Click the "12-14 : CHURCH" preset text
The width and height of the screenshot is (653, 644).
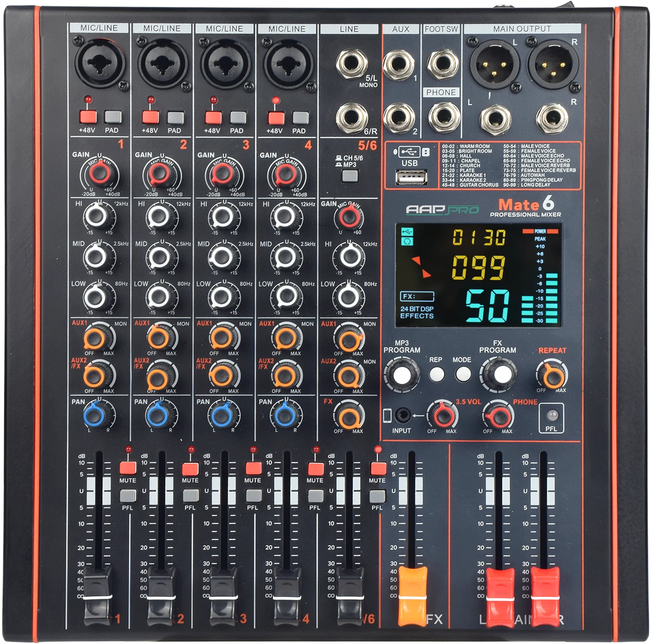point(461,166)
